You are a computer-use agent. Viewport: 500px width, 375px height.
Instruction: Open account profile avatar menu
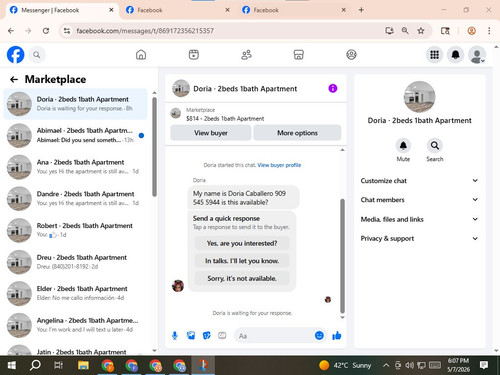coord(477,55)
